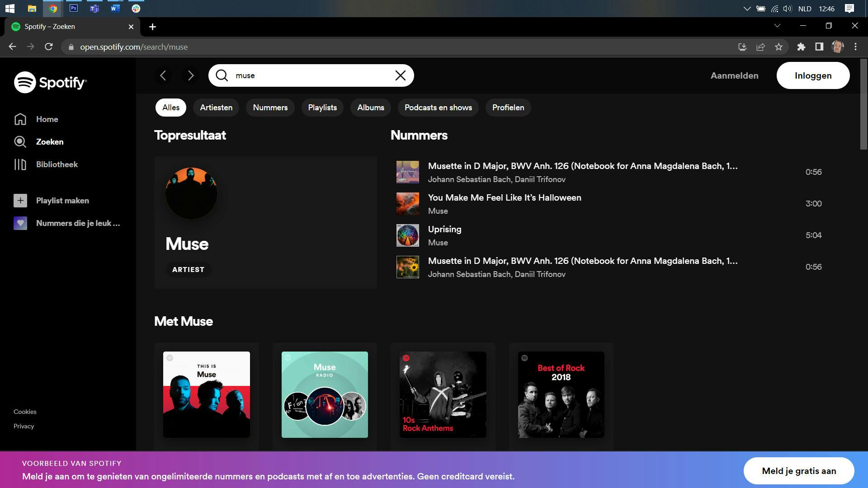Toggle Chrome side panel icon
This screenshot has width=868, height=488.
819,47
